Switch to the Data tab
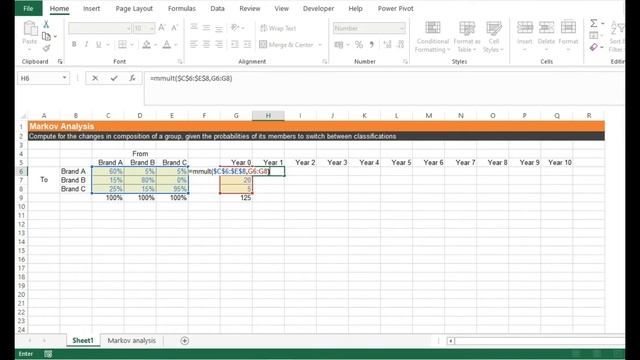This screenshot has height=360, width=640. tap(217, 8)
